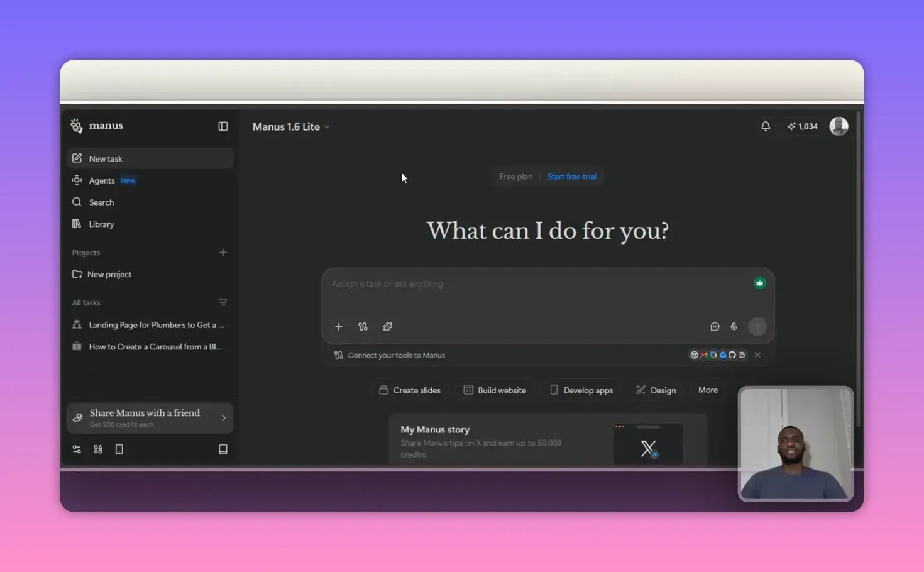Activate microphone dictation icon

[x=734, y=327]
